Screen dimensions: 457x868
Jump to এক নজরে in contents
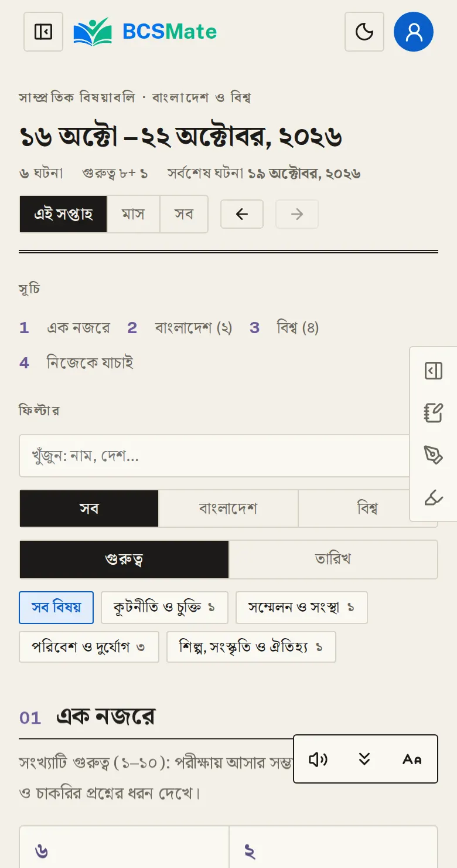pos(64,328)
